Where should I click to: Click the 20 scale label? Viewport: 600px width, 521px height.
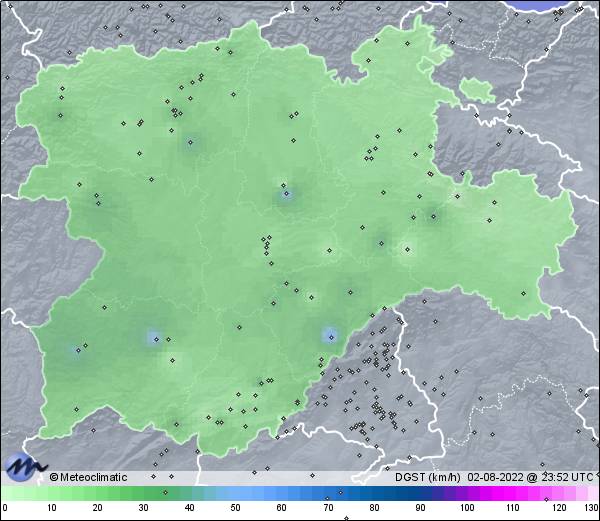pyautogui.click(x=98, y=508)
